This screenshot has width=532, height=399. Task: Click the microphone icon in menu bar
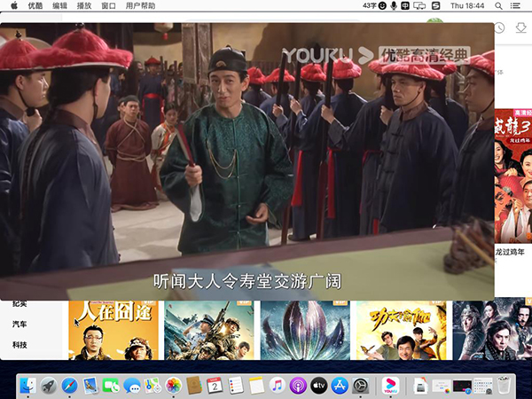394,5
